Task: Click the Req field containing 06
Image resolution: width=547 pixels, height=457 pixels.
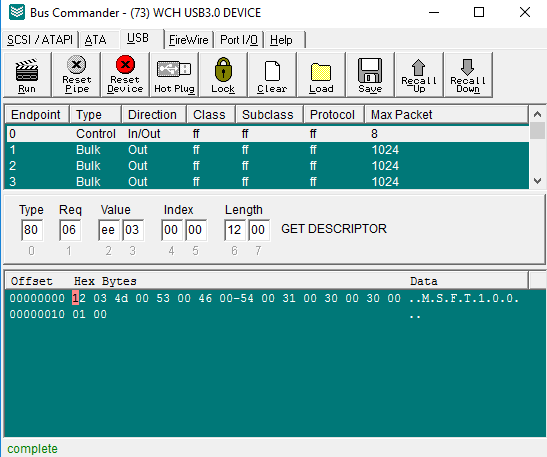Action: (70, 230)
